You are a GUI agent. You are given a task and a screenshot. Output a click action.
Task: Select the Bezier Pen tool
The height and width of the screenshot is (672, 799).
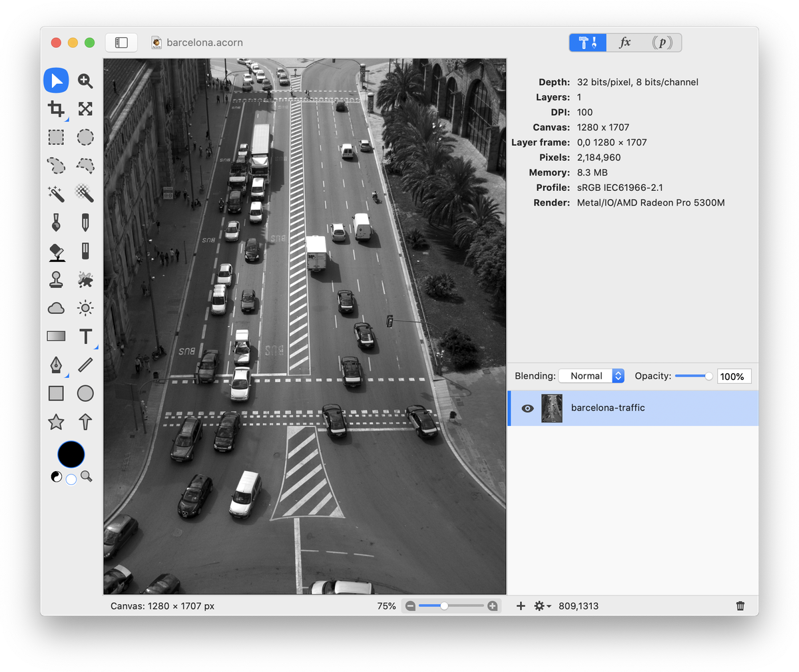coord(56,365)
